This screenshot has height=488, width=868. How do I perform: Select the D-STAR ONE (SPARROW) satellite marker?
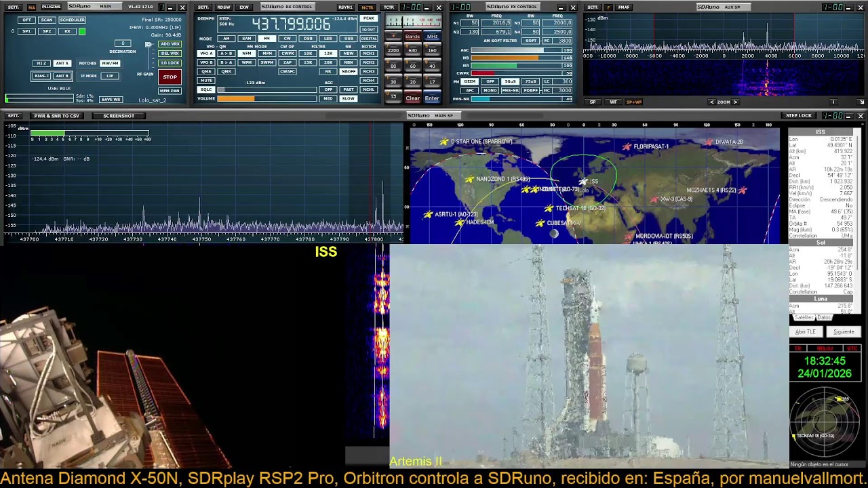pyautogui.click(x=444, y=142)
